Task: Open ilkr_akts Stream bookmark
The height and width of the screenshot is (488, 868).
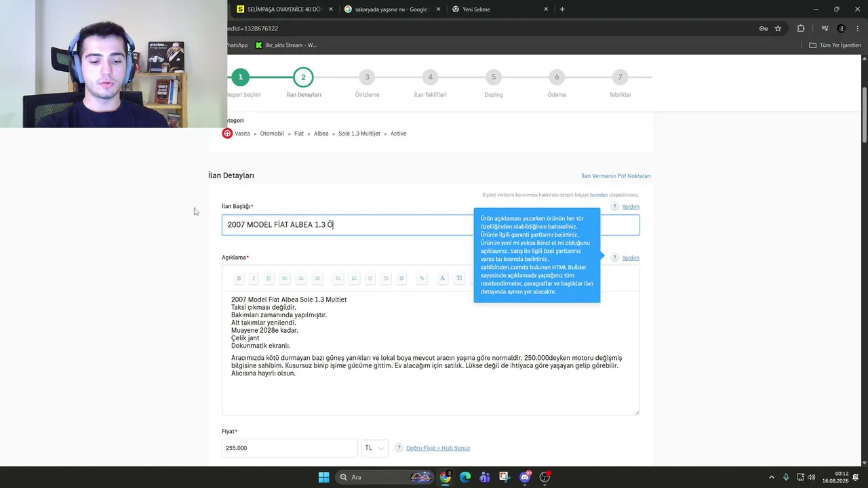Action: pyautogui.click(x=286, y=45)
